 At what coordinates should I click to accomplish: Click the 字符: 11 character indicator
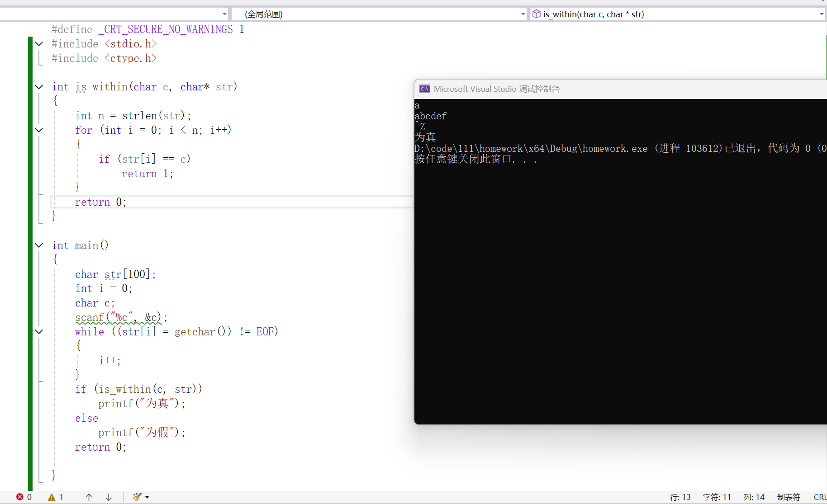pos(717,497)
